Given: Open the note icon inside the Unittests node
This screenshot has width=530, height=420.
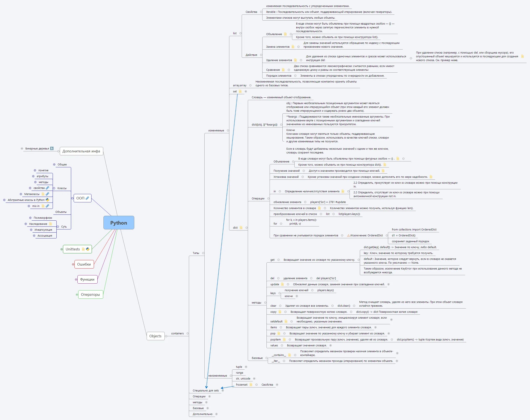Looking at the screenshot, I should [83, 249].
